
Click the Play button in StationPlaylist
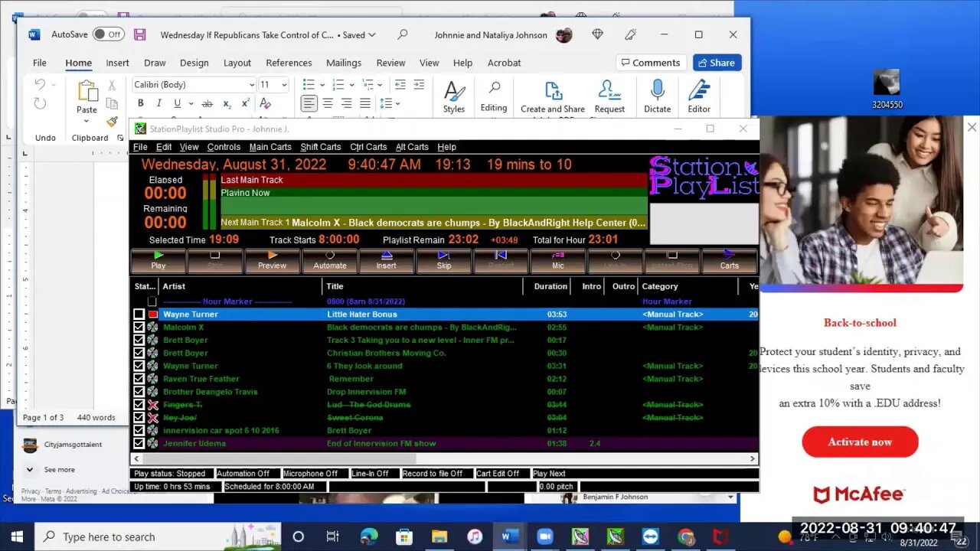click(158, 261)
